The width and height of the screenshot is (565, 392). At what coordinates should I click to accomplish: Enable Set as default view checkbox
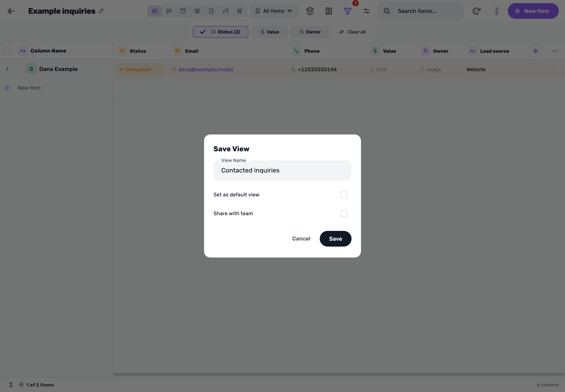[x=344, y=195]
